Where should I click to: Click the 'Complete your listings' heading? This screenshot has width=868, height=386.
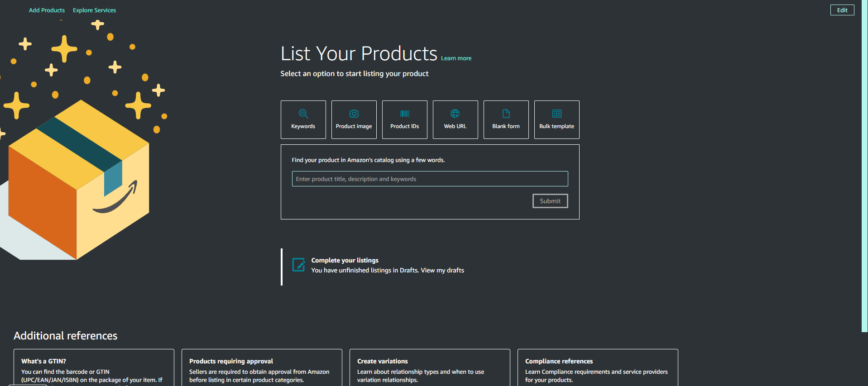coord(345,260)
